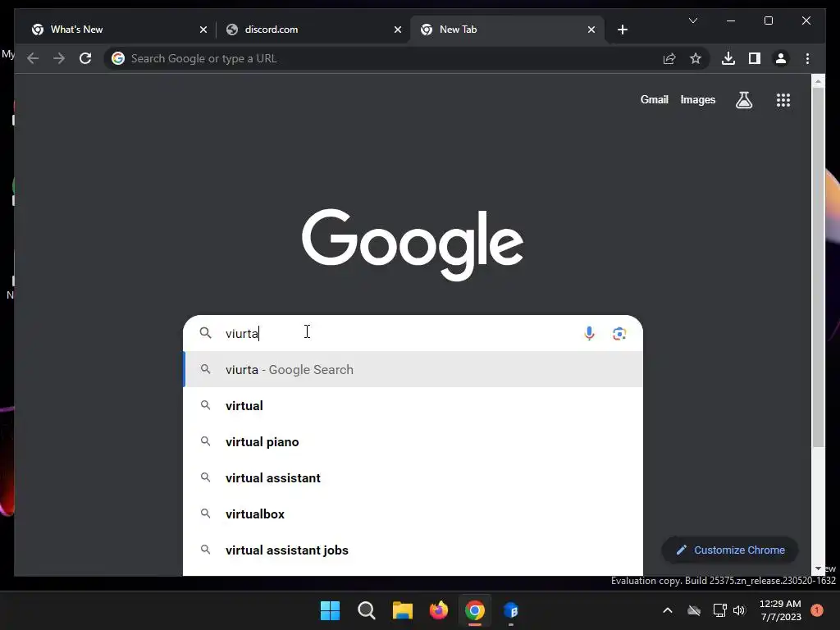Viewport: 840px width, 630px height.
Task: Switch to the discord.com tab
Action: (313, 30)
